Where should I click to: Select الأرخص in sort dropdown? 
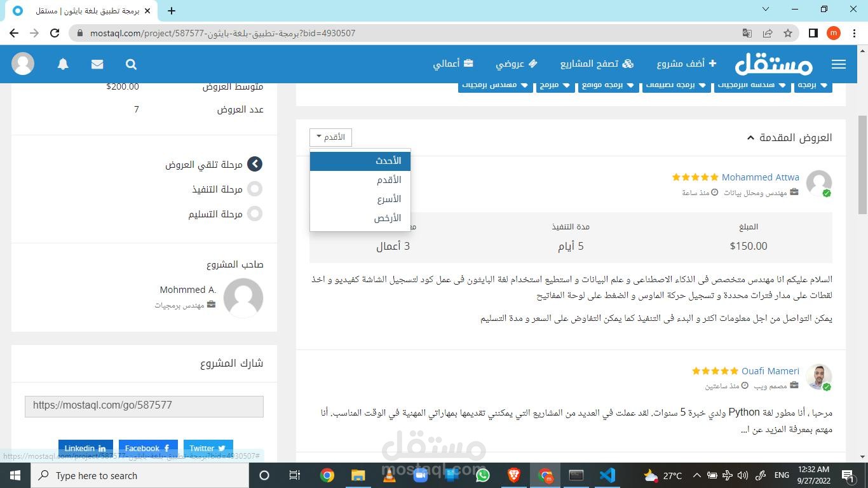[x=360, y=218]
